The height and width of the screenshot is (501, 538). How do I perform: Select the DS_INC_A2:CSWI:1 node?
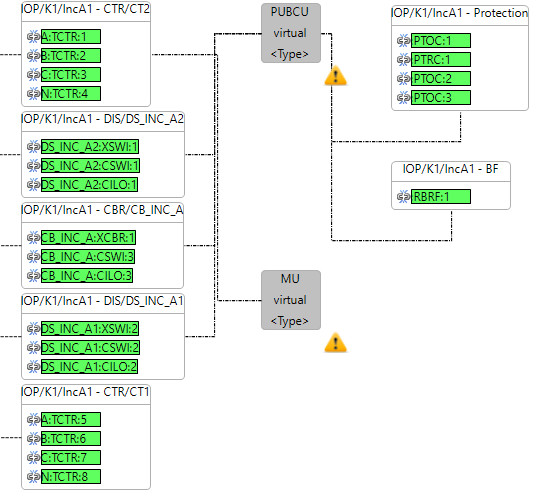[x=90, y=166]
